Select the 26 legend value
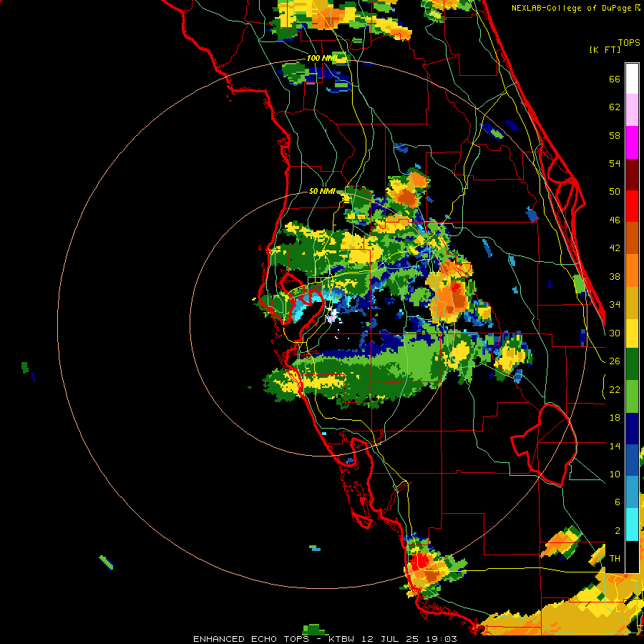Screen dimensions: 644x644 pyautogui.click(x=615, y=361)
